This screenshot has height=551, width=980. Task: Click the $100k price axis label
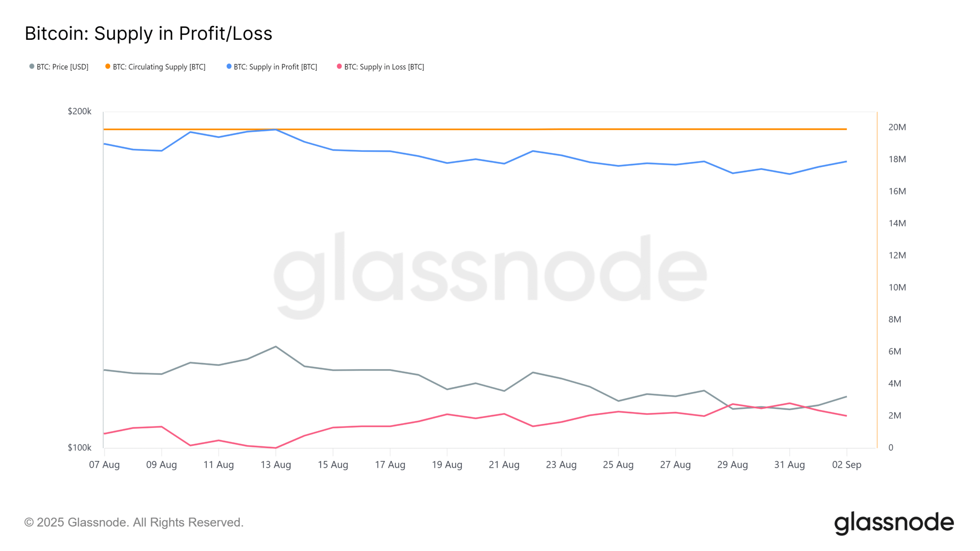tap(80, 448)
